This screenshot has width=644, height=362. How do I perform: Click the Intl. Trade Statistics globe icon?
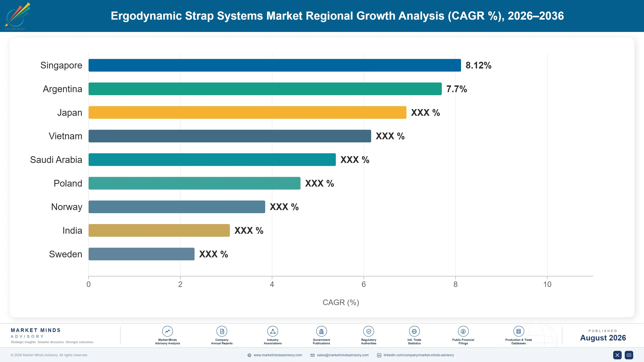pos(414,331)
